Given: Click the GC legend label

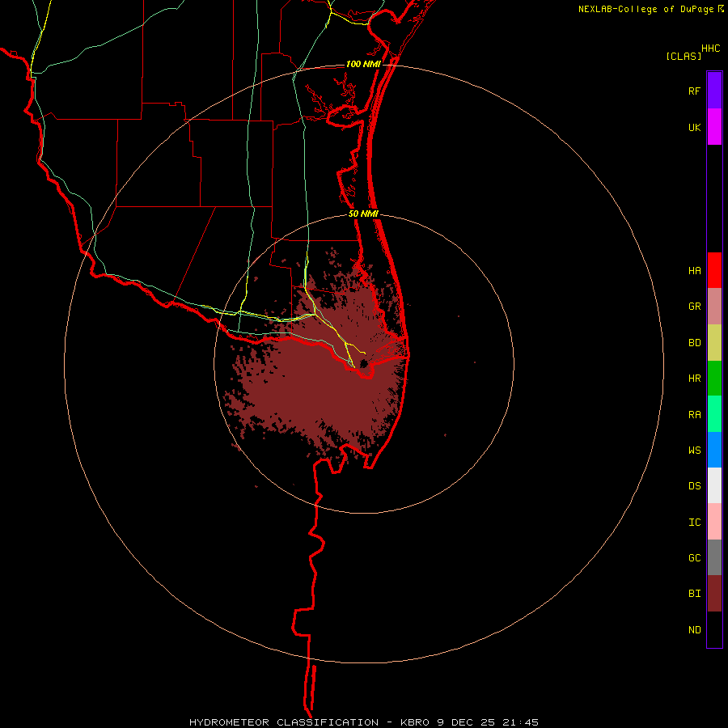Looking at the screenshot, I should [x=694, y=558].
